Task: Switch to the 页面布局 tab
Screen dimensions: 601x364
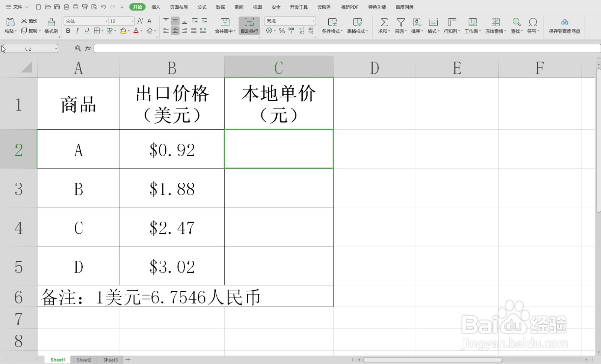Action: coord(179,7)
